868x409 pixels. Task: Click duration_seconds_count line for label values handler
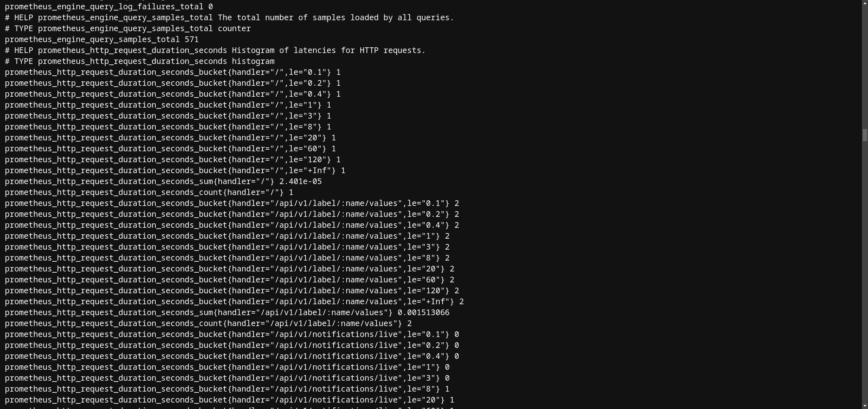point(208,324)
